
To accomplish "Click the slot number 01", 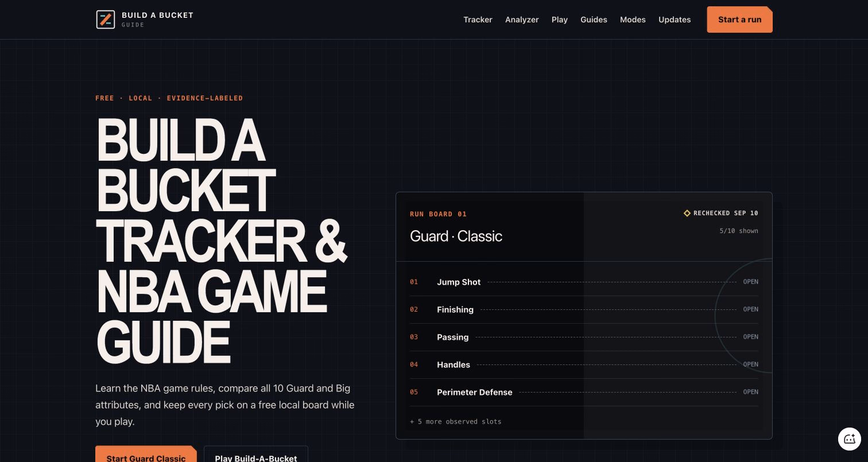I will coord(414,282).
